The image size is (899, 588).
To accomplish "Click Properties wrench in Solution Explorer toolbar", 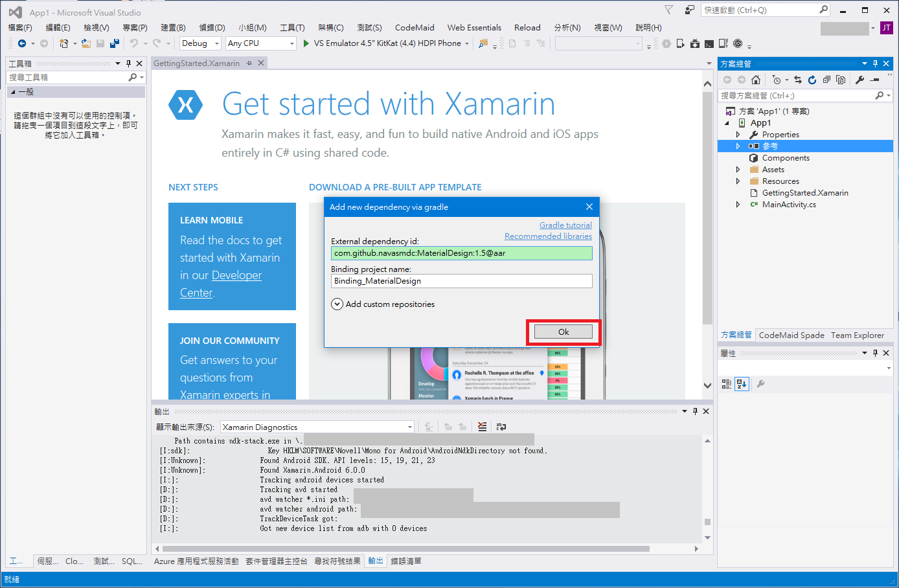I will pos(860,80).
